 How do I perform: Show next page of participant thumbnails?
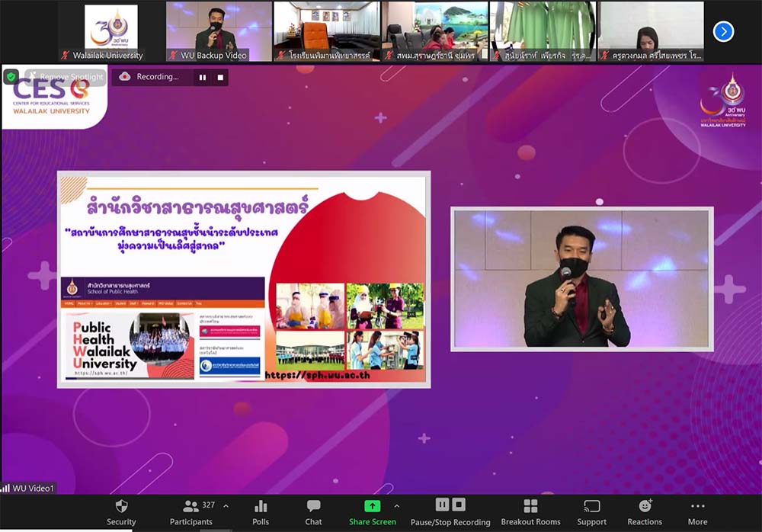(x=723, y=31)
